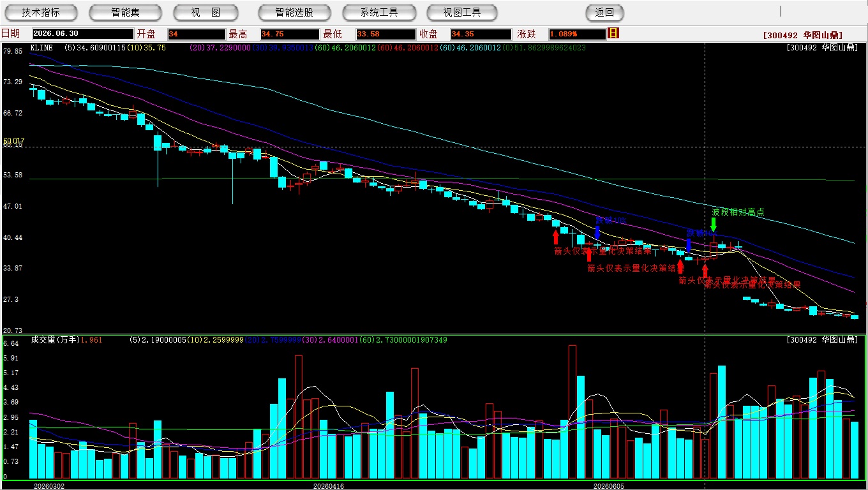Click the 6.64 volume axis value
The height and width of the screenshot is (490, 868).
coord(10,343)
